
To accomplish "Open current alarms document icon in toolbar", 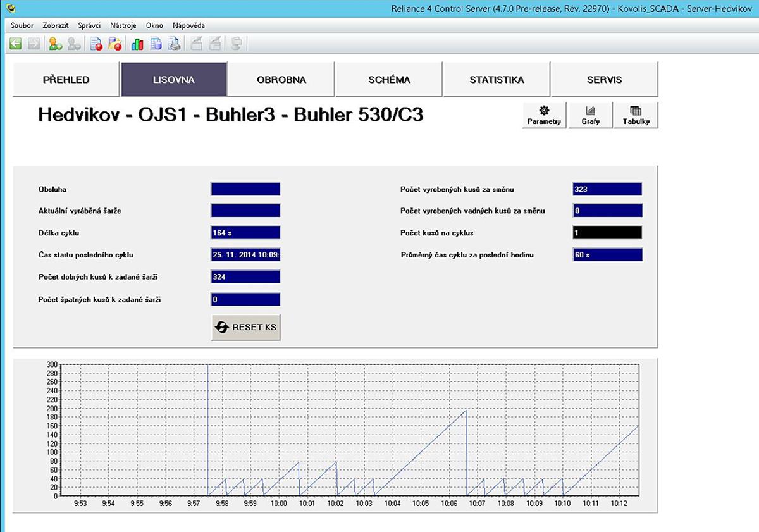I will pos(96,44).
